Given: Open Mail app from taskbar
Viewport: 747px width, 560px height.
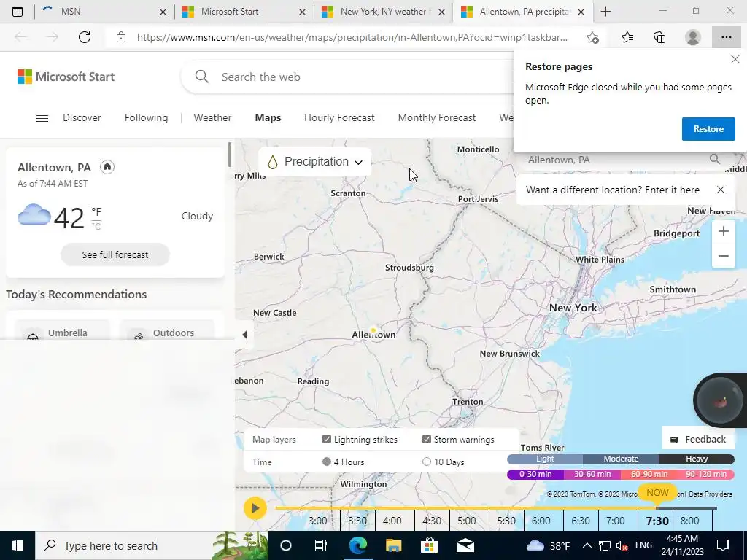Looking at the screenshot, I should (465, 545).
